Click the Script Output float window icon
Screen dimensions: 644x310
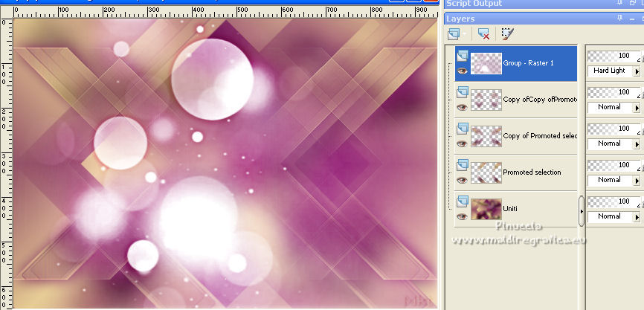click(633, 3)
